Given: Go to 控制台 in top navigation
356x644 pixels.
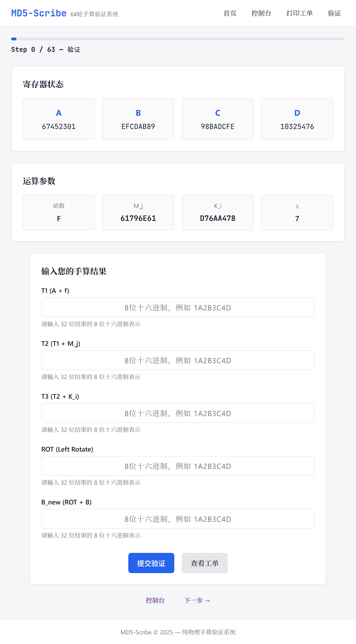Looking at the screenshot, I should pyautogui.click(x=261, y=13).
